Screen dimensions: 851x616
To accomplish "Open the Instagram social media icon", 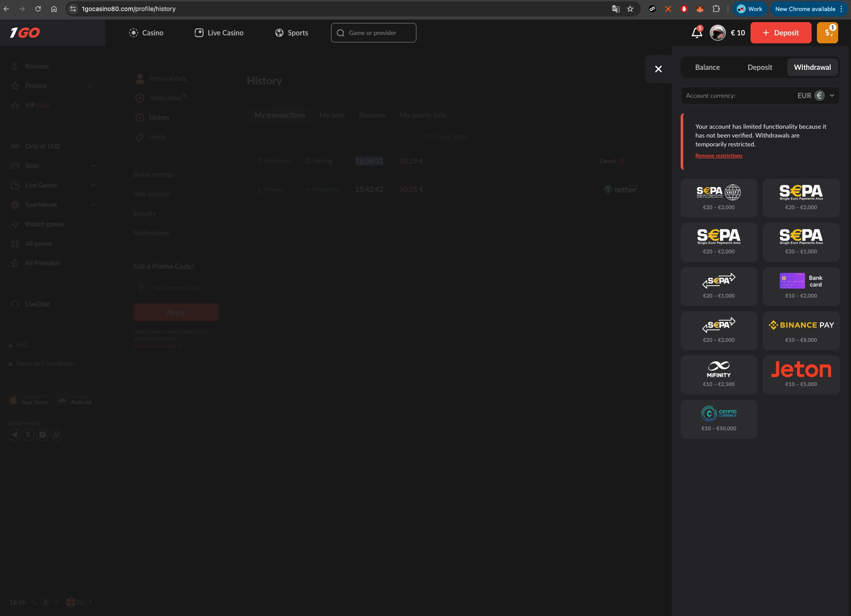I will [42, 435].
